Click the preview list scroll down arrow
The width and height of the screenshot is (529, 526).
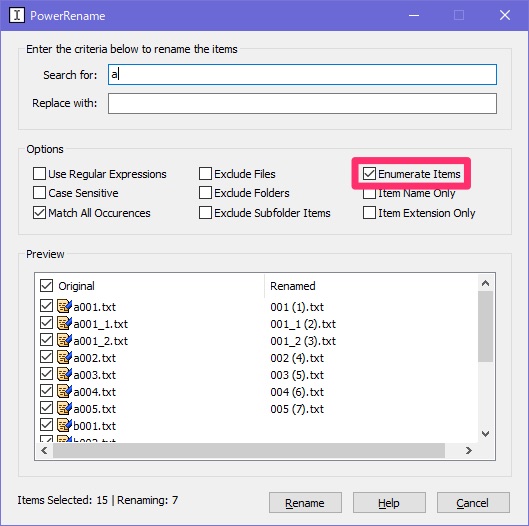pos(485,434)
